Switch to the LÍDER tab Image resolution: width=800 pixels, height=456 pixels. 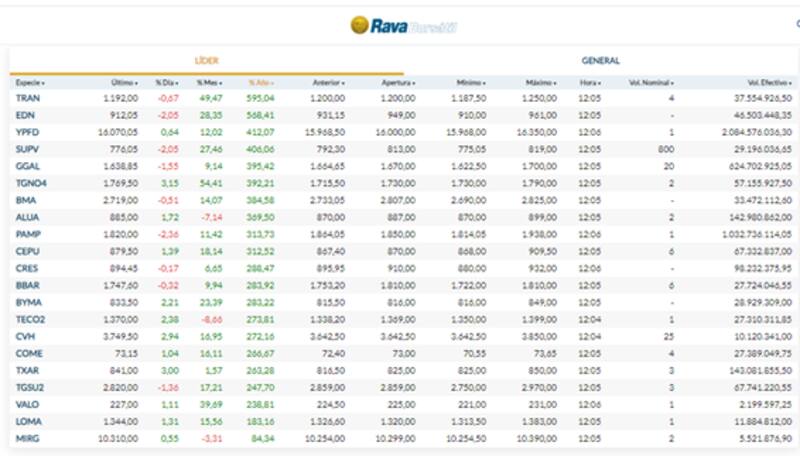206,60
